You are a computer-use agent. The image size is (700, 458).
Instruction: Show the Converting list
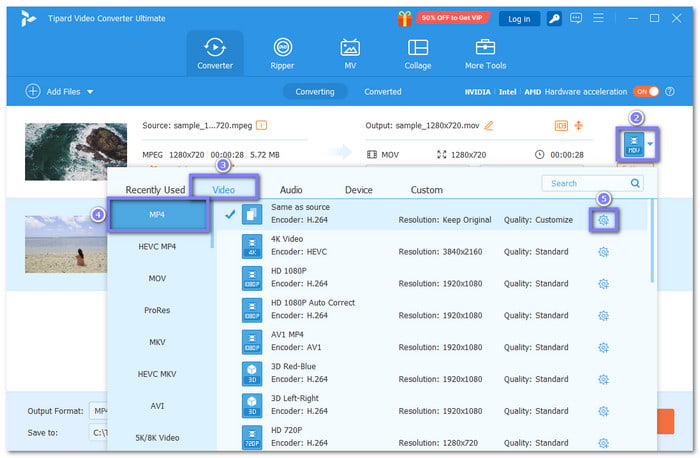click(x=315, y=92)
